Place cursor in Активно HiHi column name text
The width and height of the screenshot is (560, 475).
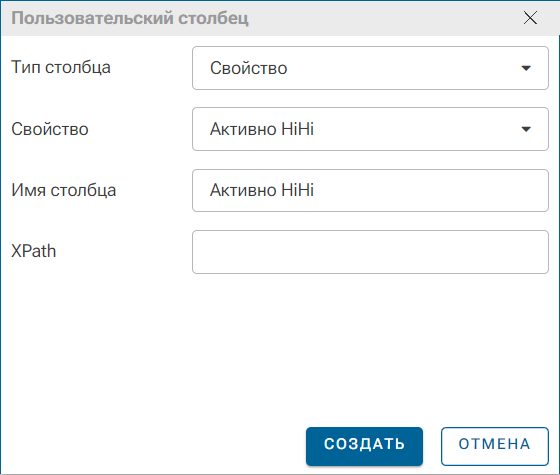262,190
